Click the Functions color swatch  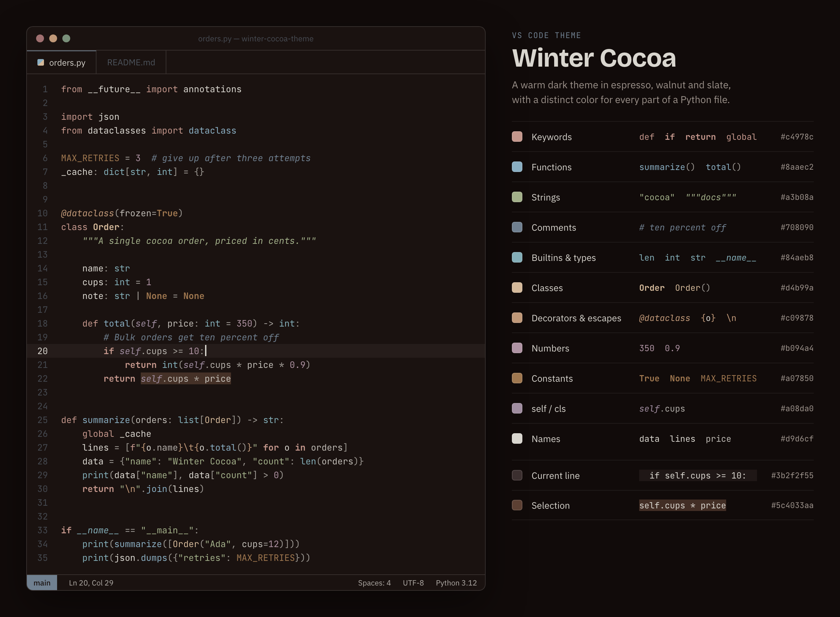point(517,167)
